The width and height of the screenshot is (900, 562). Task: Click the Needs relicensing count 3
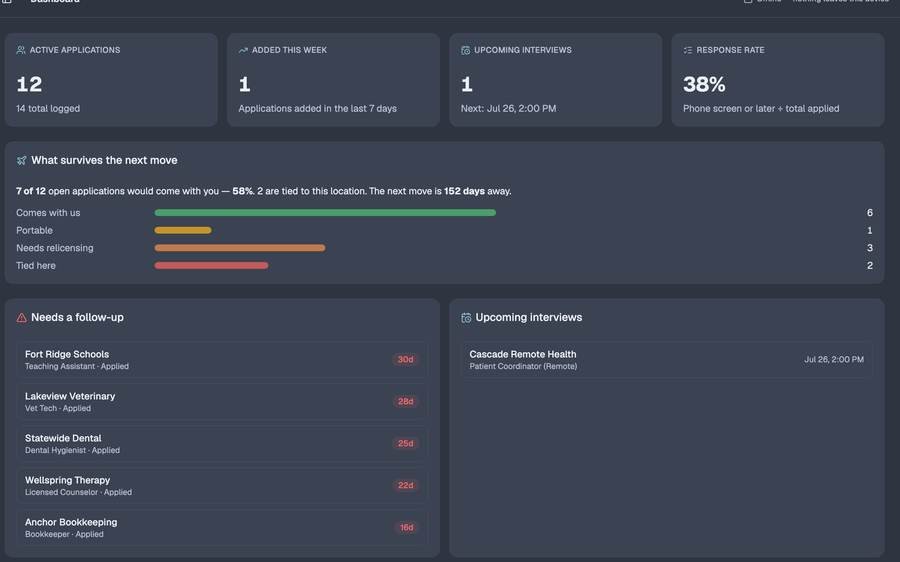(870, 248)
